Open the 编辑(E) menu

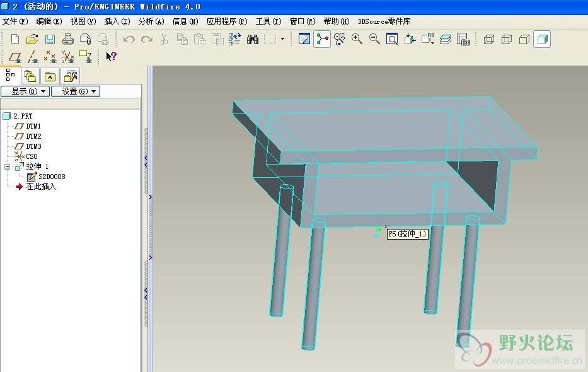point(49,21)
